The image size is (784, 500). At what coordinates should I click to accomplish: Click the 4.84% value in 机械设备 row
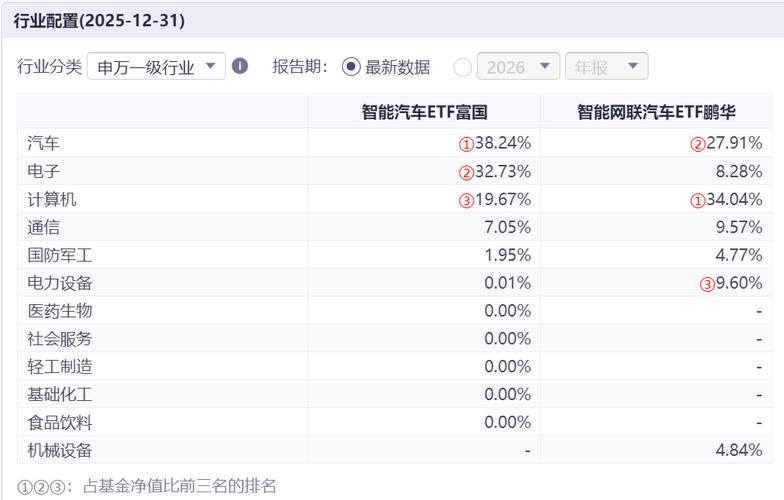(739, 450)
